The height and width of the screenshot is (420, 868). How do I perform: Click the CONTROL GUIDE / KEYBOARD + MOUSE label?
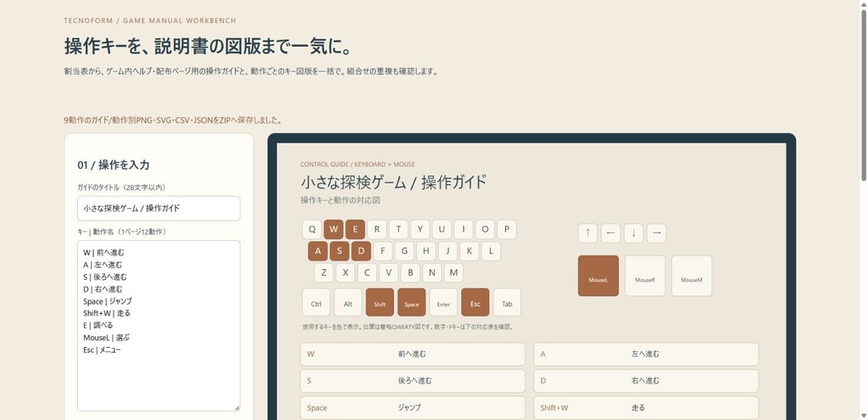358,165
